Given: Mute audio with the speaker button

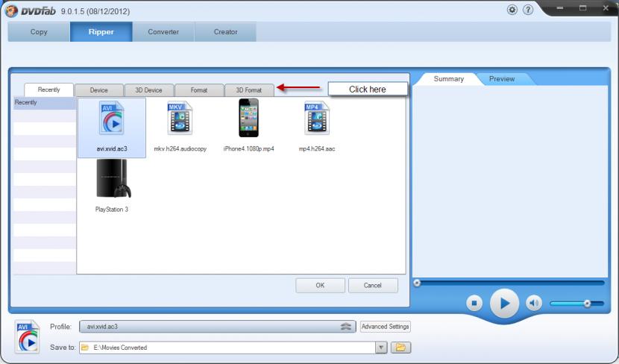Looking at the screenshot, I should [x=534, y=303].
